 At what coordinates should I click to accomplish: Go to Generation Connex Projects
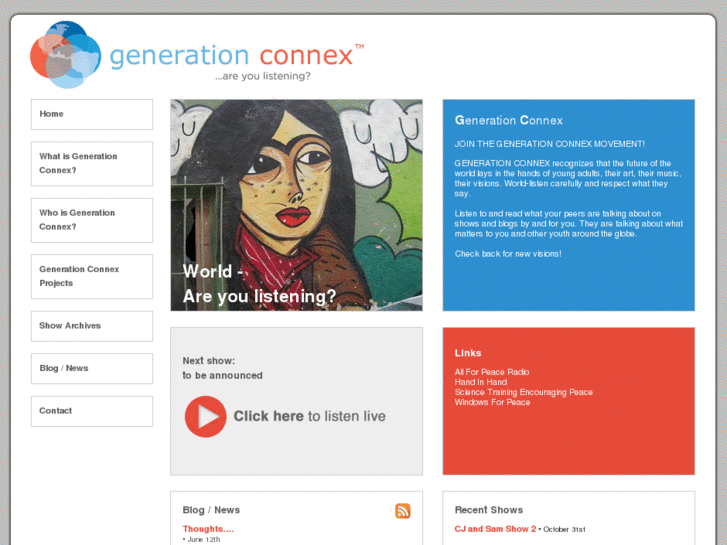[x=92, y=276]
